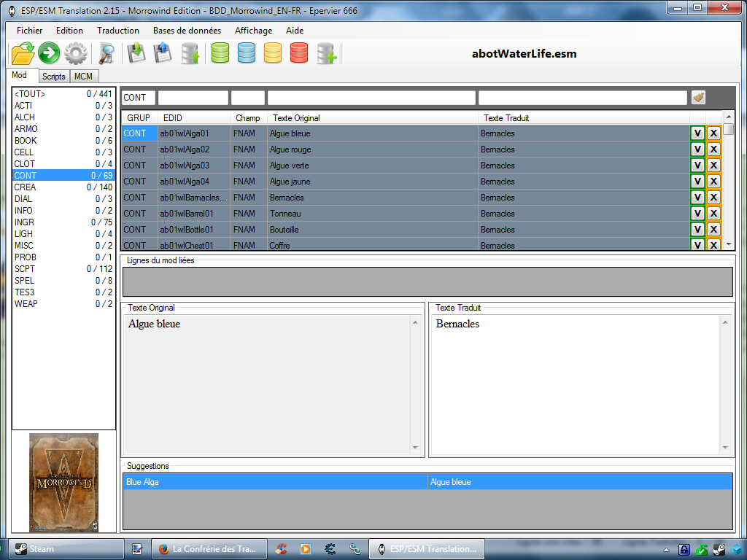Validate the Algue rouge row with V
This screenshot has height=560, width=747.
pyautogui.click(x=697, y=149)
